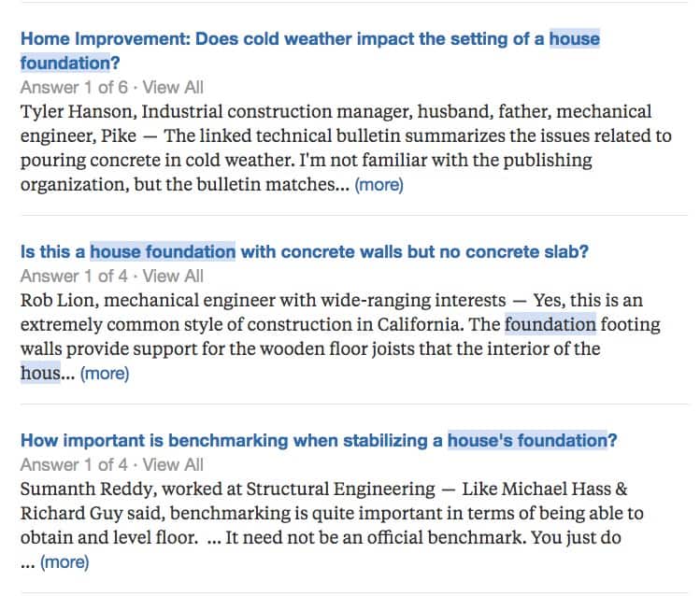Click View All under concrete walls question
This screenshot has width=700, height=596.
point(173,277)
